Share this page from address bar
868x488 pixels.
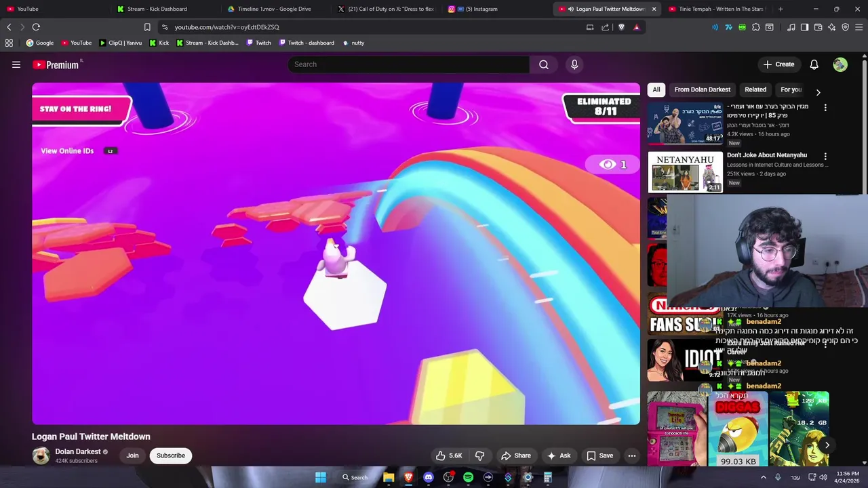605,27
